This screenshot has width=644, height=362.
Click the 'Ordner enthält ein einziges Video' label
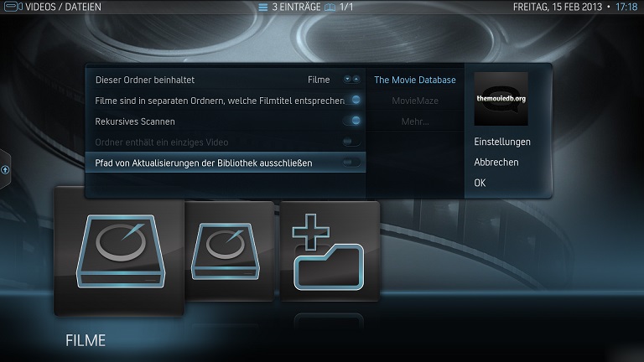tap(161, 142)
